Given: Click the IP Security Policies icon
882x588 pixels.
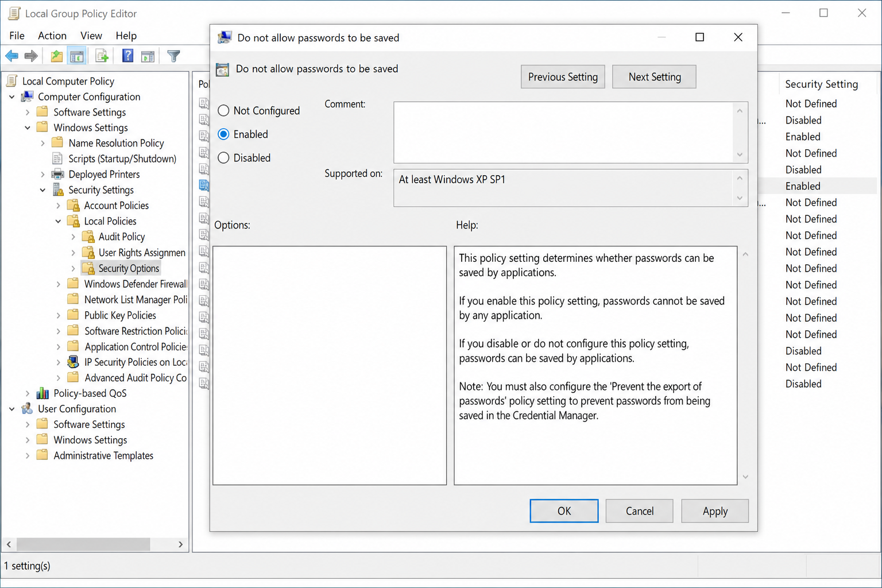Looking at the screenshot, I should 73,362.
